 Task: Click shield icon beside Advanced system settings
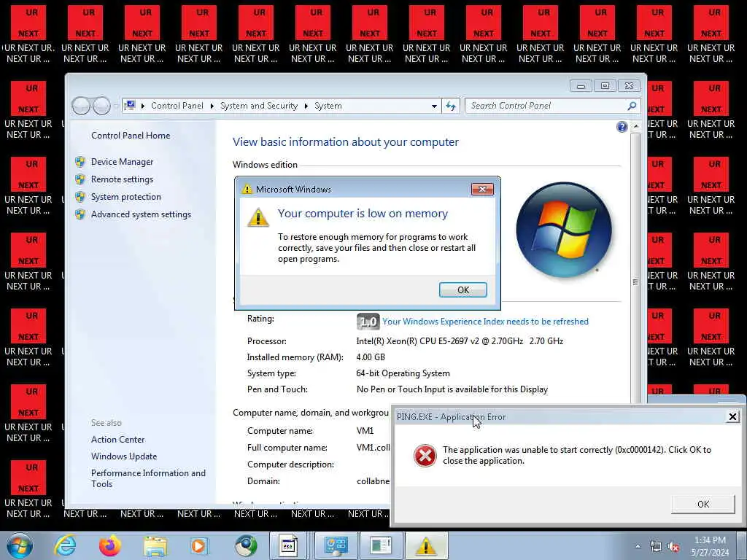click(x=80, y=214)
